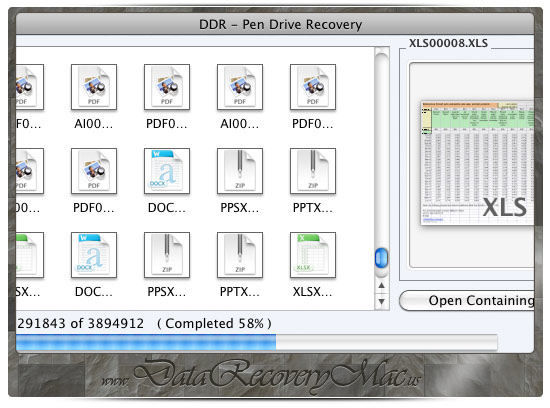550x408 pixels.
Task: Select the first-row AI00 file beside partial icon
Action: tap(94, 87)
